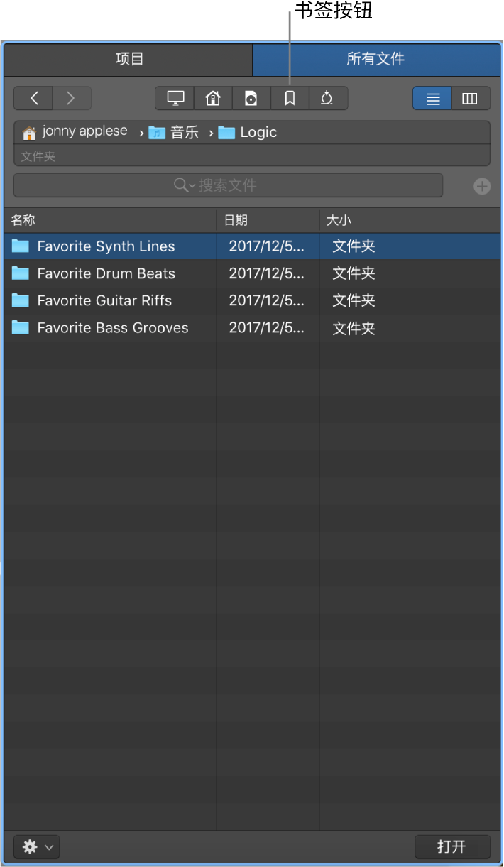Viewport: 504px width, 867px height.
Task: Navigate back with the left arrow
Action: [x=33, y=98]
